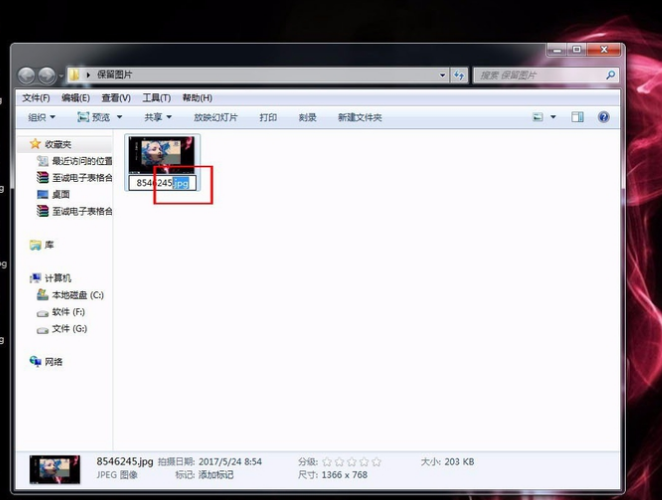Image resolution: width=662 pixels, height=500 pixels.
Task: Open the 工具(T) menu
Action: (156, 98)
